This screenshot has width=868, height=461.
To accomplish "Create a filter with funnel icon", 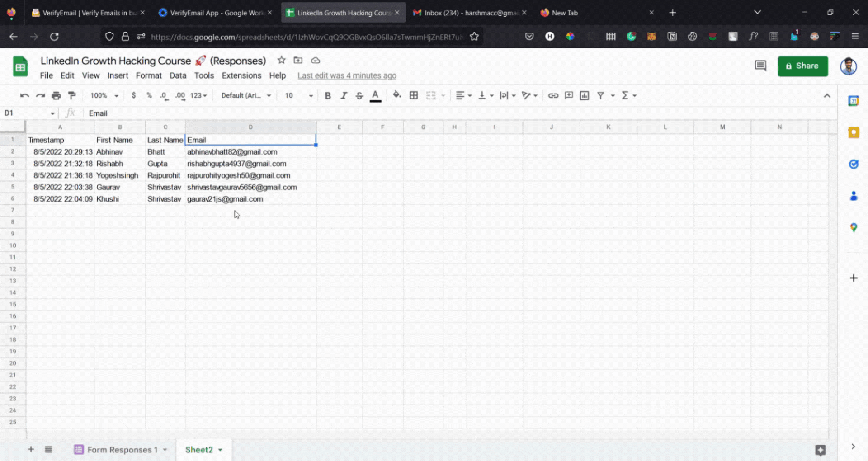I will coord(600,95).
